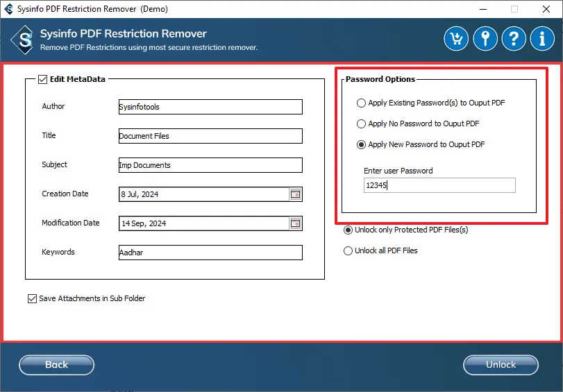This screenshot has height=392, width=563.
Task: Uncheck Save Attachments in Sub Folder
Action: click(32, 298)
